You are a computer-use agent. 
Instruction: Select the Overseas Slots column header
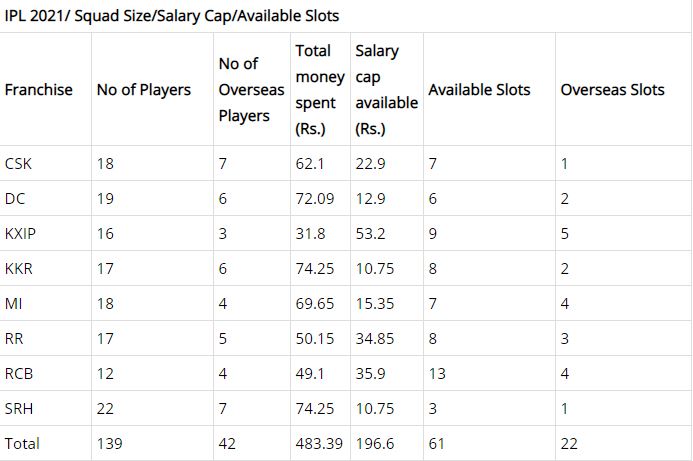(613, 90)
